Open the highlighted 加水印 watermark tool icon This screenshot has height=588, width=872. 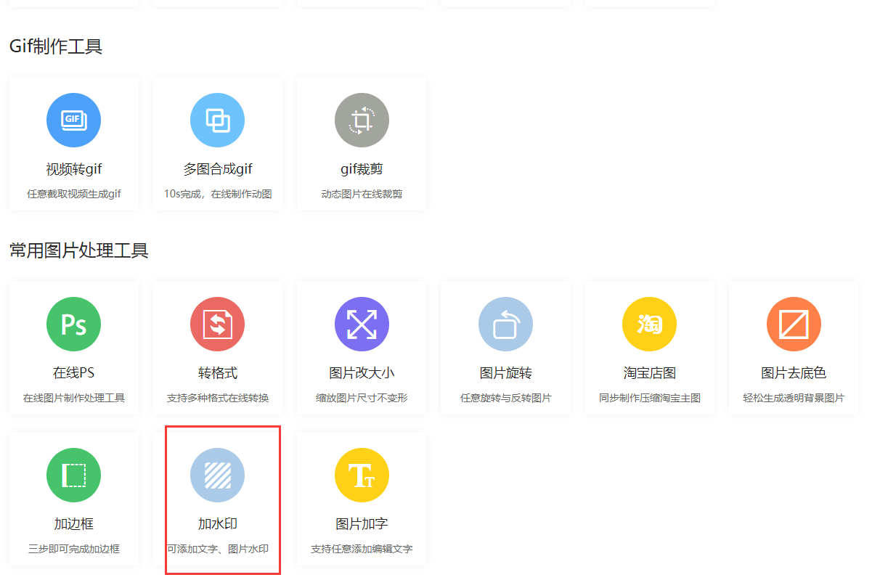point(217,475)
